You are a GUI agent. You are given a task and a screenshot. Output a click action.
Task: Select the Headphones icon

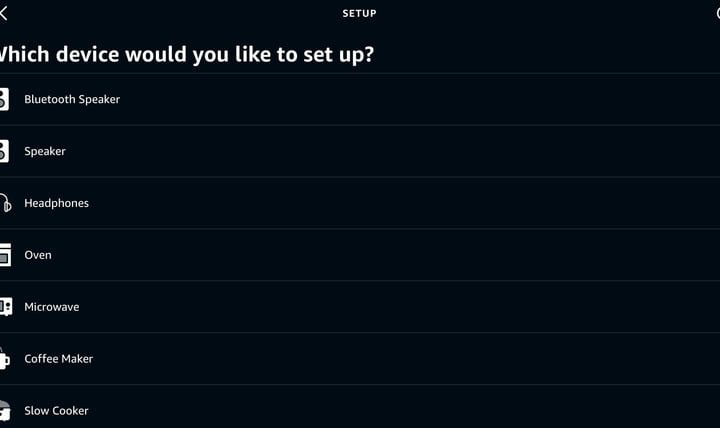click(5, 203)
